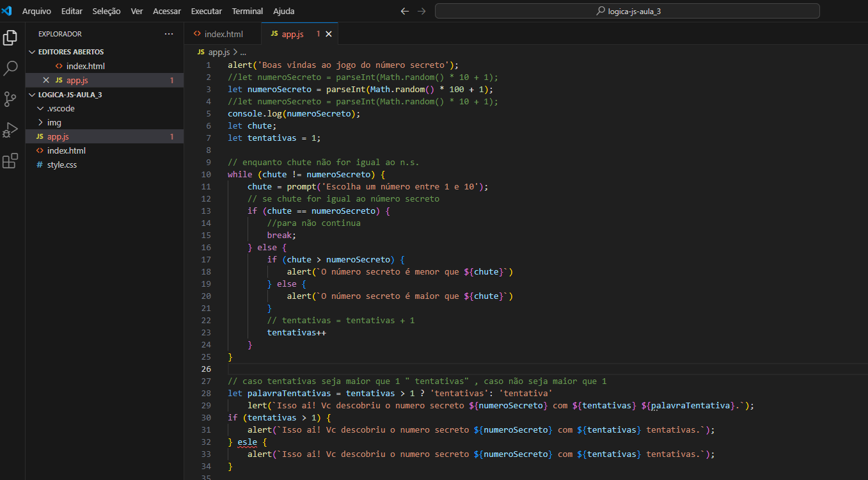The height and width of the screenshot is (480, 868).
Task: Click breadcrumb ellipsis after app.js
Action: point(242,52)
